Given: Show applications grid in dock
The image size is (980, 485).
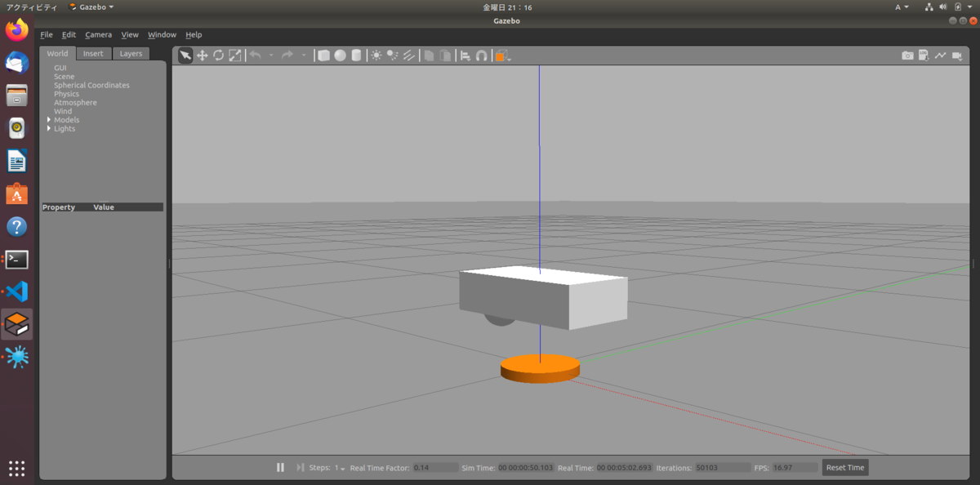Looking at the screenshot, I should pyautogui.click(x=16, y=468).
